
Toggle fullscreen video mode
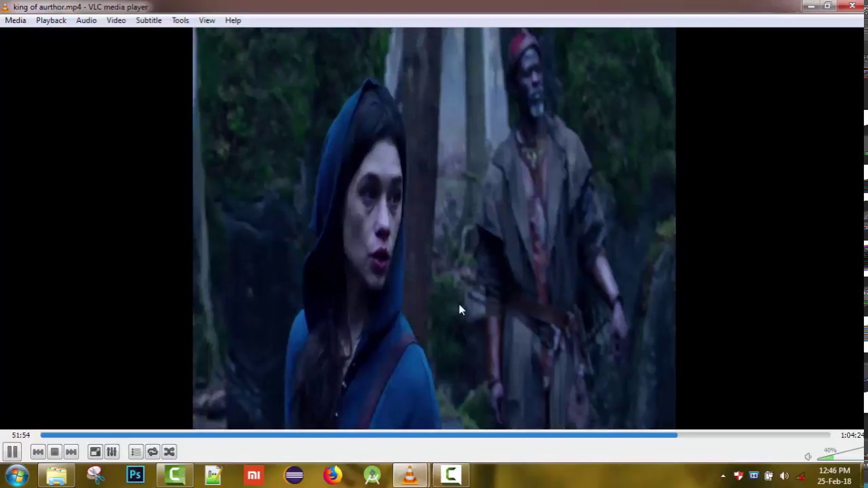coord(96,452)
